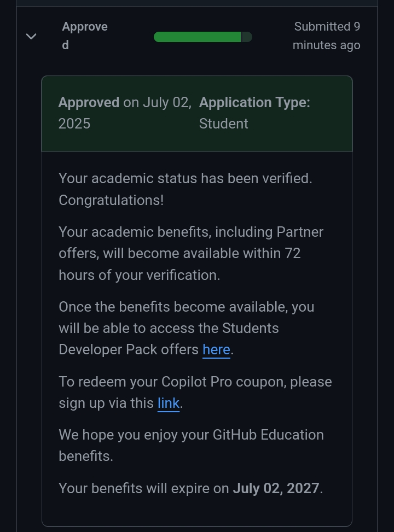
Task: Collapse the Approved application chevron
Action: tap(31, 37)
